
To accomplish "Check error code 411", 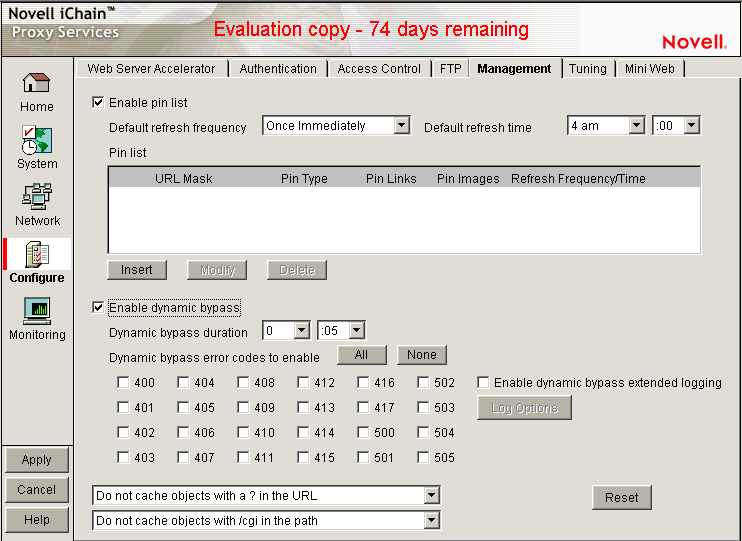I will click(x=243, y=458).
